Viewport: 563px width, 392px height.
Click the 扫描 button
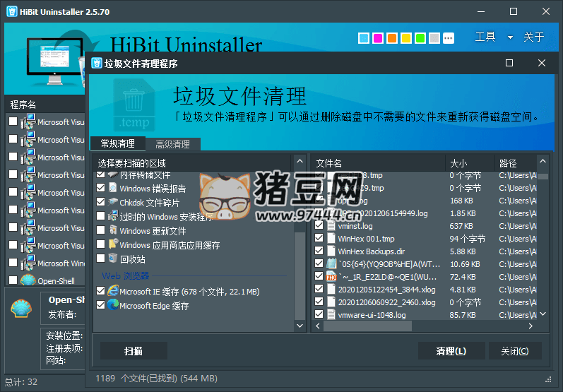134,351
